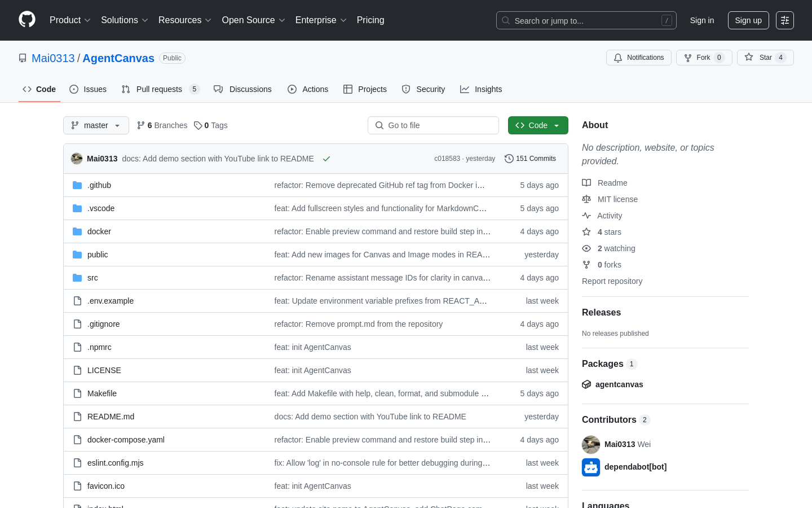Viewport: 812px width, 508px height.
Task: Click the watching eye icon
Action: (586, 248)
